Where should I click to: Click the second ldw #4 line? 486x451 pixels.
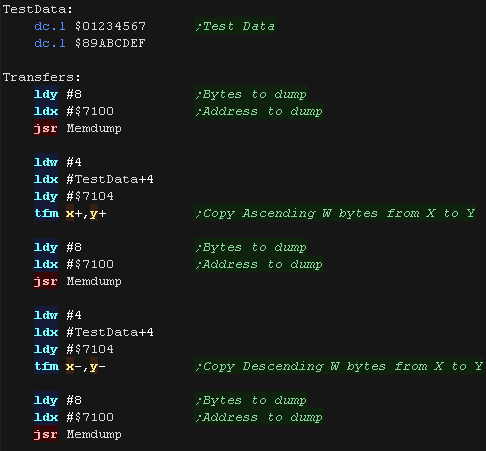[58, 315]
